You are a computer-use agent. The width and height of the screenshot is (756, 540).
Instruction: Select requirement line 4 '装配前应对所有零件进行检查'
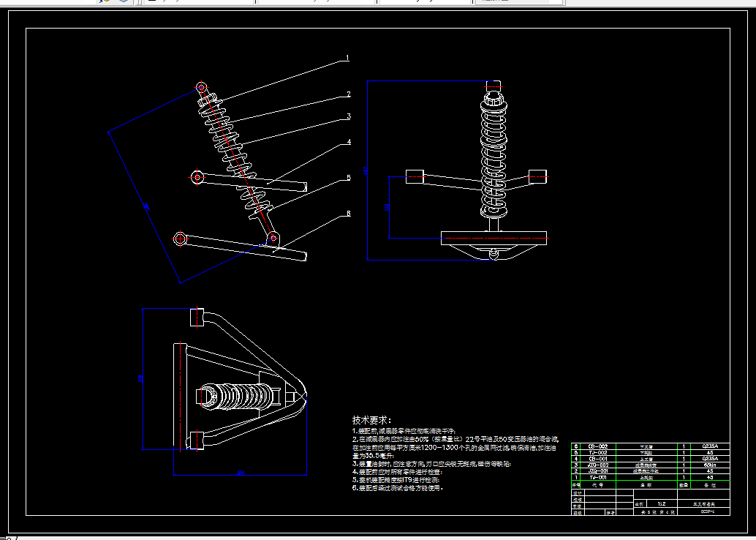[397, 472]
